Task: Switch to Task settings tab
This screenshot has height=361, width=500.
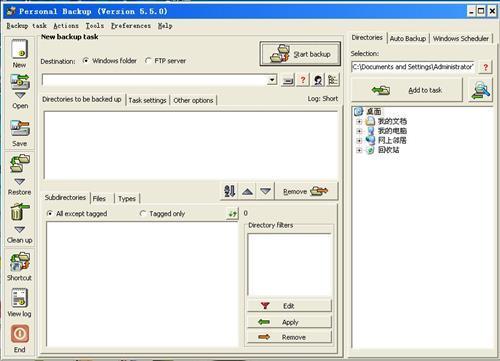Action: (147, 100)
